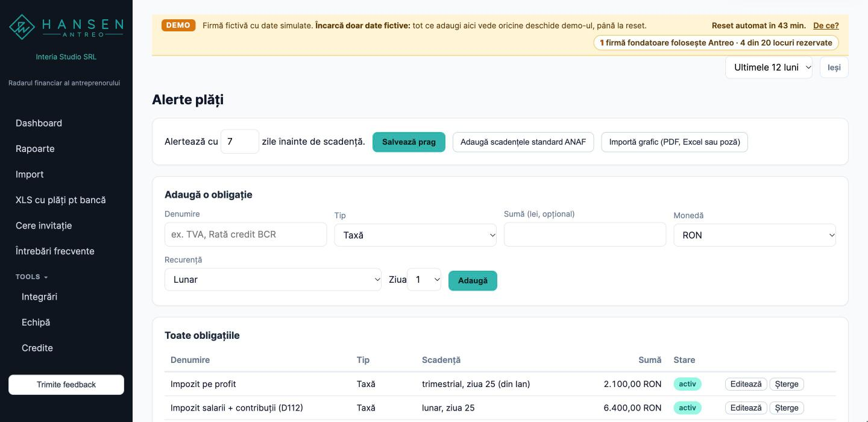
Task: Open Cere invitație page
Action: point(43,225)
